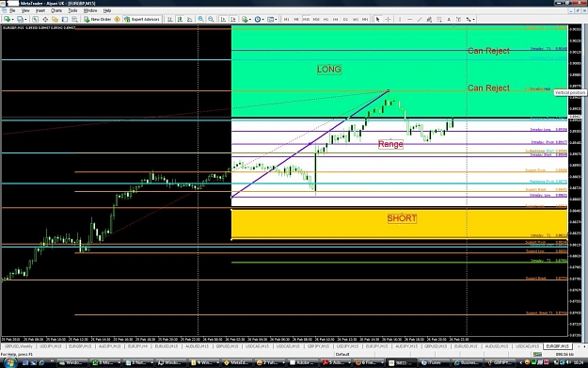Click the Windows Start button
This screenshot has width=588, height=368.
pyautogui.click(x=9, y=362)
